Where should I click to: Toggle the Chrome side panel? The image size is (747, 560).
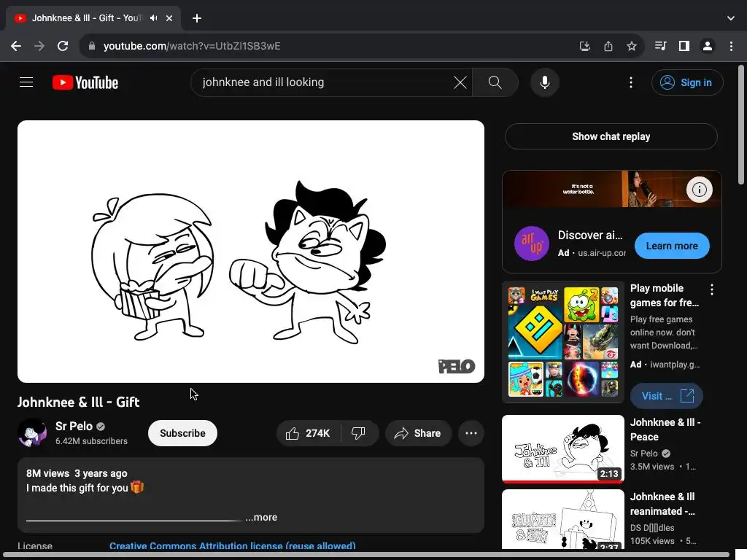click(684, 46)
